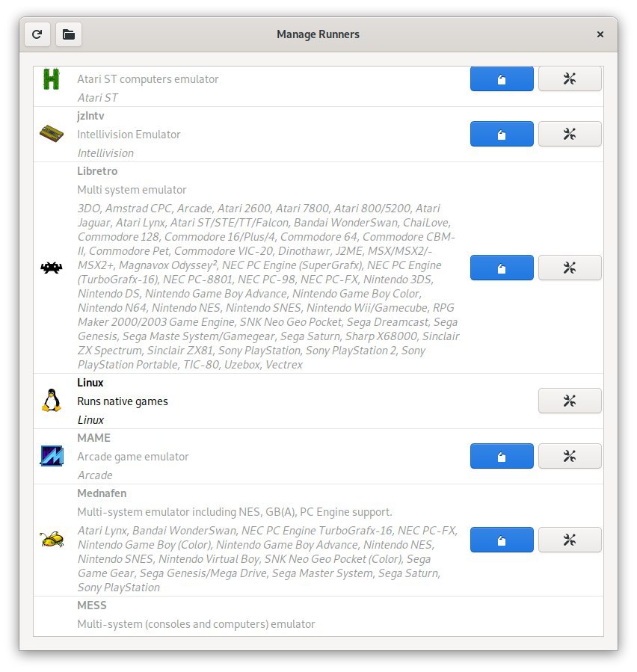
Task: Select the Linux runner name
Action: tap(90, 383)
